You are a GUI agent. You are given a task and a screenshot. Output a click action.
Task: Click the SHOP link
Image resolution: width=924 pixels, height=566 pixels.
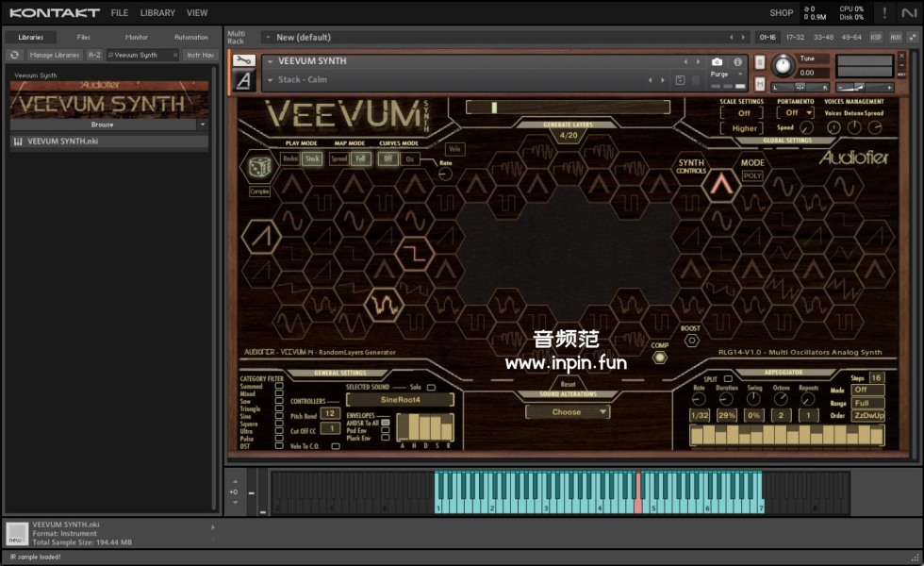tap(782, 13)
